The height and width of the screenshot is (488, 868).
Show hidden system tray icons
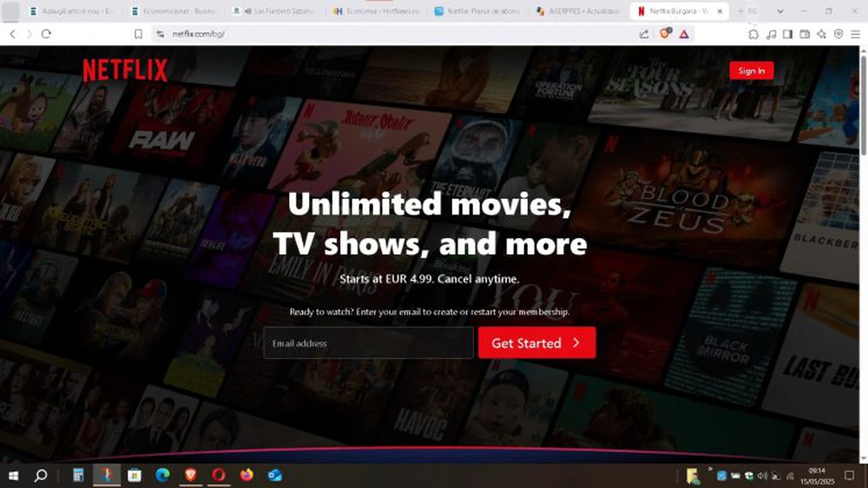click(x=711, y=469)
